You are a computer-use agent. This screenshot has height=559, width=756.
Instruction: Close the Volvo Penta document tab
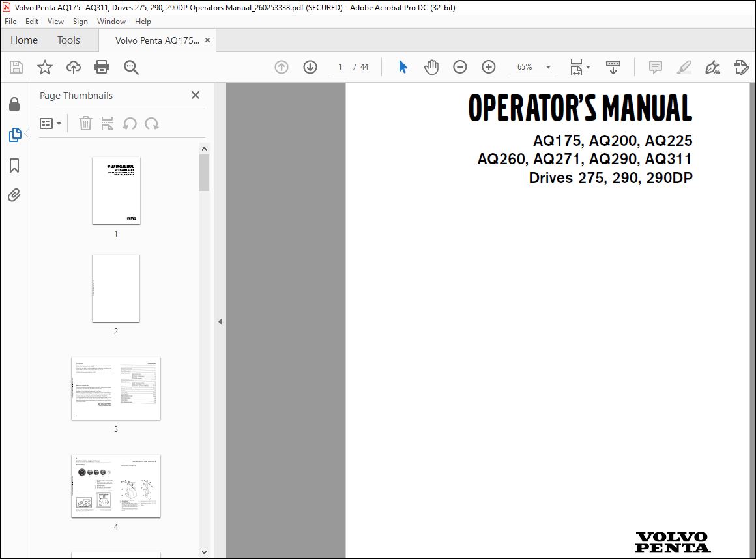[207, 40]
